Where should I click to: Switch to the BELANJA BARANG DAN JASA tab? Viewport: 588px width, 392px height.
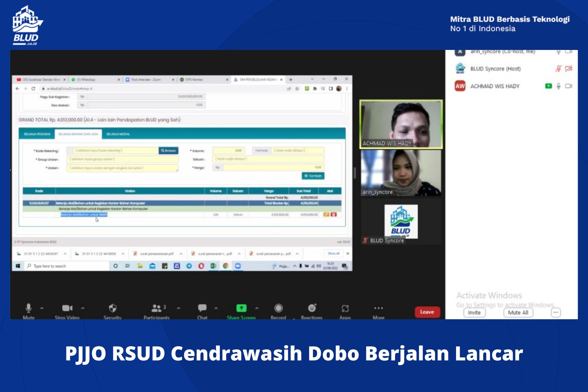78,134
